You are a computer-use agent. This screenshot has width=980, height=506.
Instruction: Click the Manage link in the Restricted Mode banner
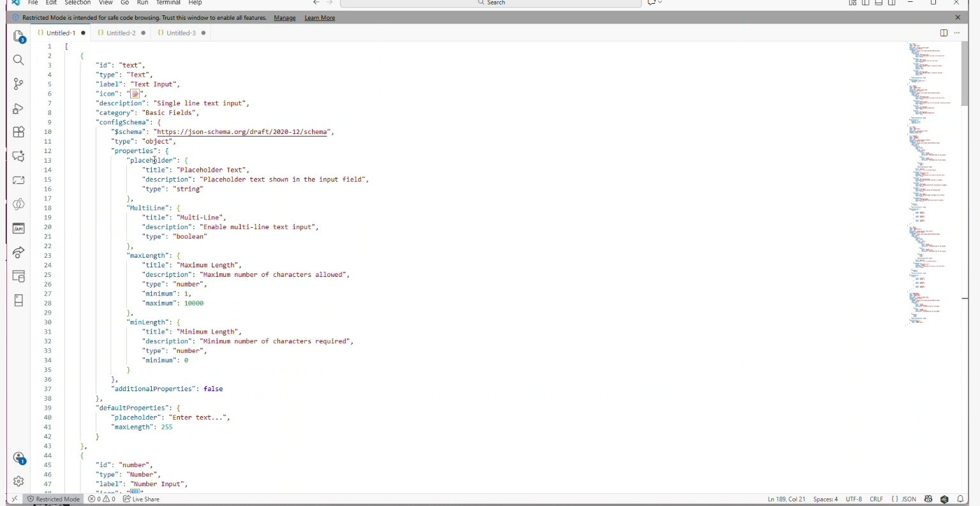(x=285, y=18)
